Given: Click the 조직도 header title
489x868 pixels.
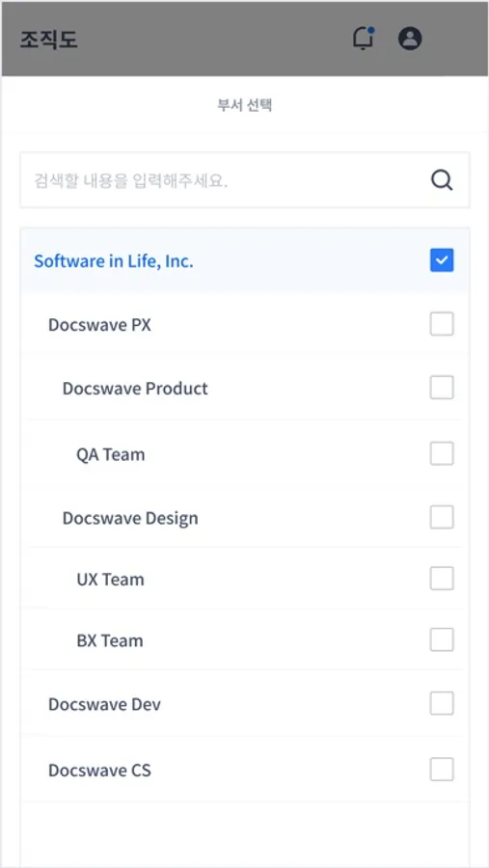Looking at the screenshot, I should (x=49, y=40).
